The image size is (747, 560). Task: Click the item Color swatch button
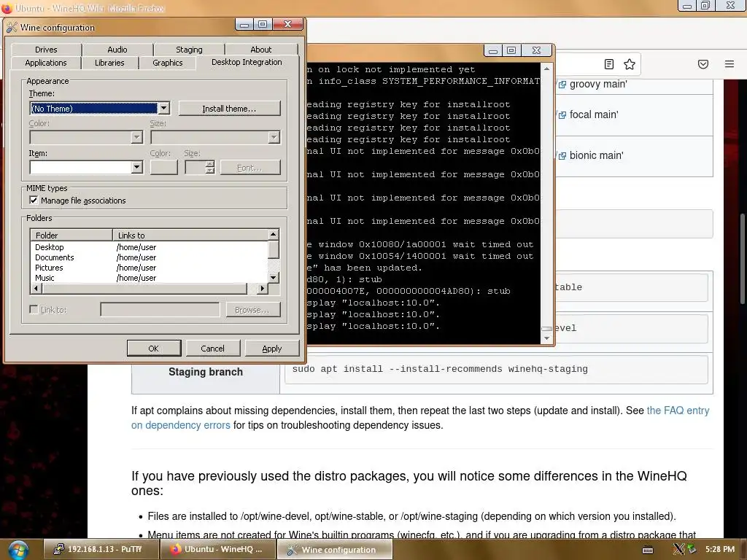(x=164, y=167)
